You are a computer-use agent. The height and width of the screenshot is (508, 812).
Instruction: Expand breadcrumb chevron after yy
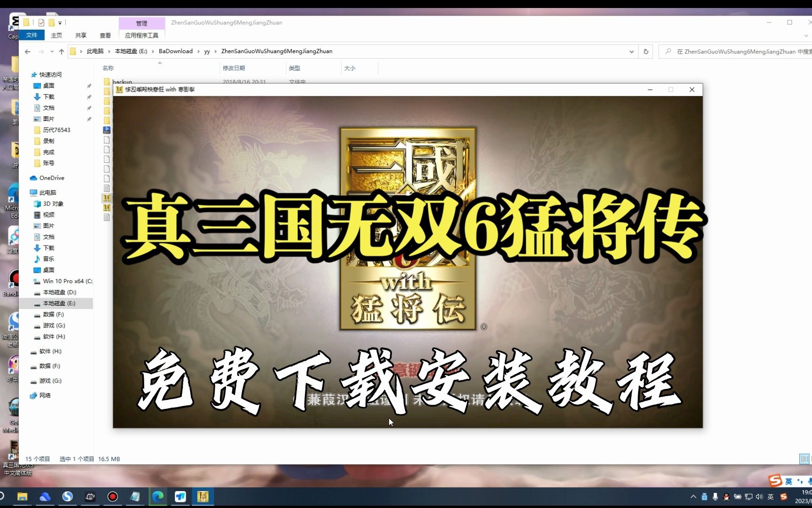(216, 52)
